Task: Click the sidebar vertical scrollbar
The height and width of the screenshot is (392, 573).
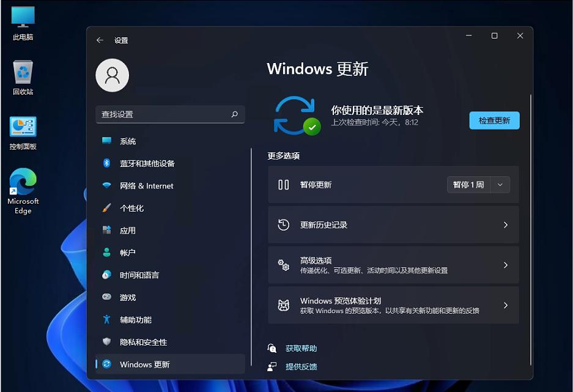Action: pyautogui.click(x=251, y=257)
